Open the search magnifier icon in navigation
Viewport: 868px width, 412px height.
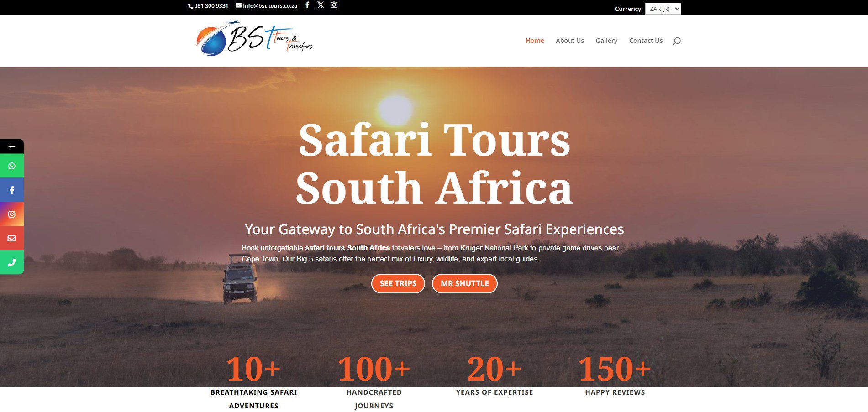coord(676,41)
